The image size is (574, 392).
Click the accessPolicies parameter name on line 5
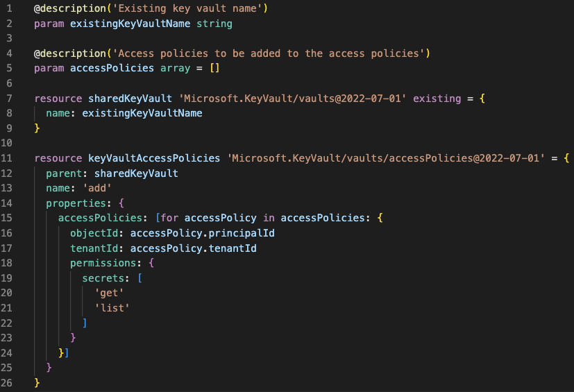coord(112,68)
